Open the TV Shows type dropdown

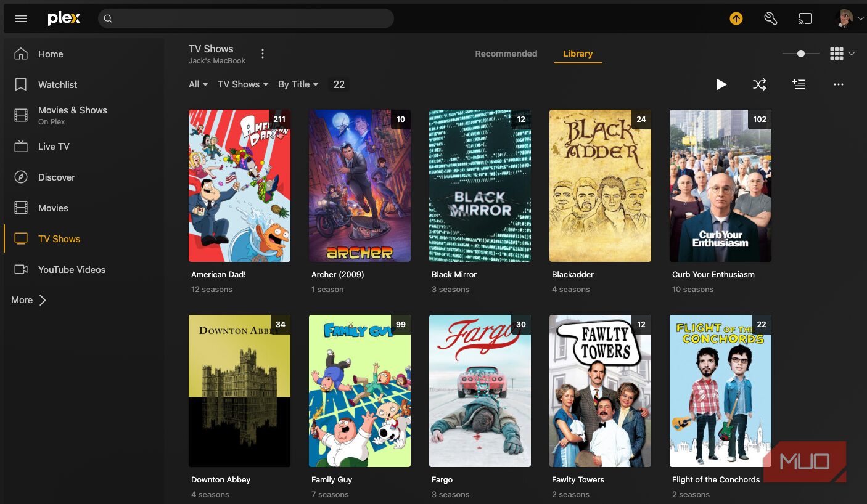[243, 84]
